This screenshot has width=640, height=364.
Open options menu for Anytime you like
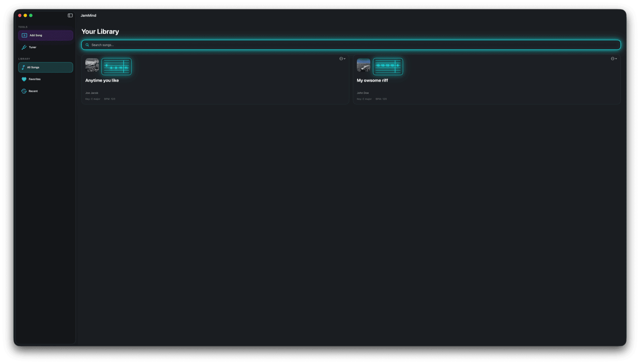342,59
